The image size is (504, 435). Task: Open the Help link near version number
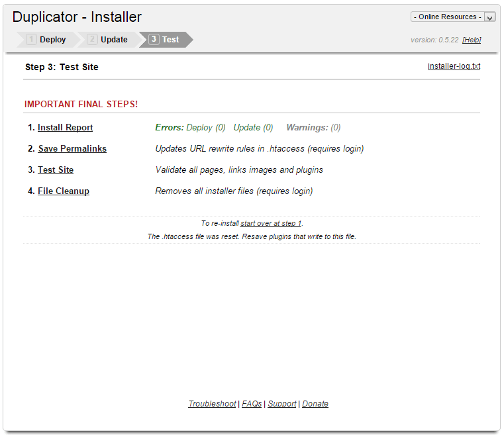click(472, 40)
